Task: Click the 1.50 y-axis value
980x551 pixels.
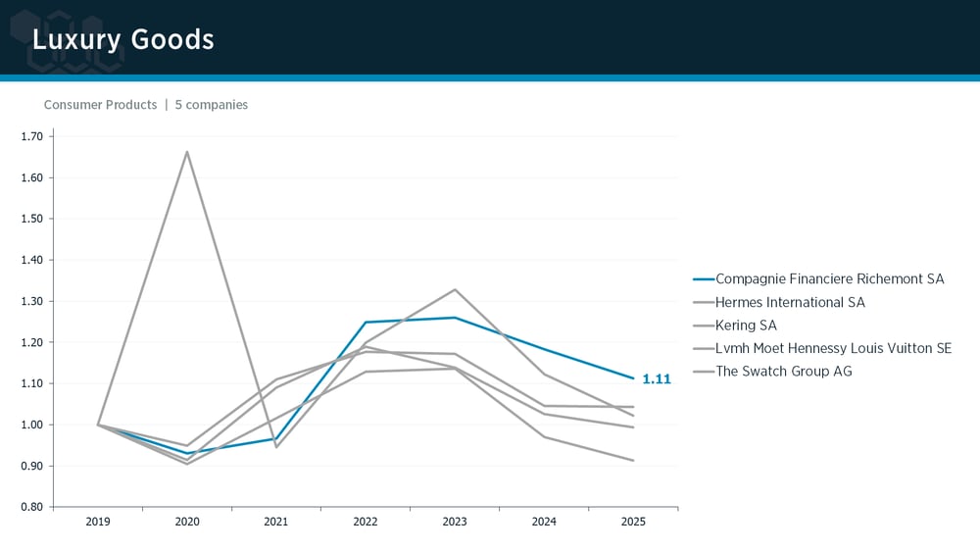Action: pyautogui.click(x=32, y=219)
